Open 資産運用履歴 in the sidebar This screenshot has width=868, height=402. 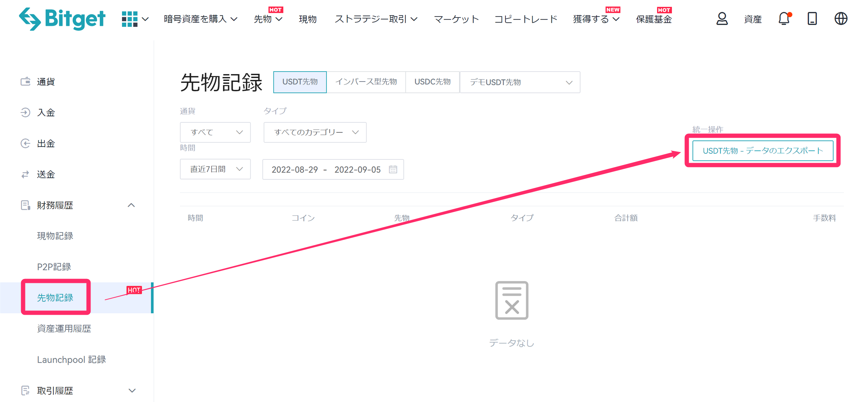pyautogui.click(x=64, y=329)
